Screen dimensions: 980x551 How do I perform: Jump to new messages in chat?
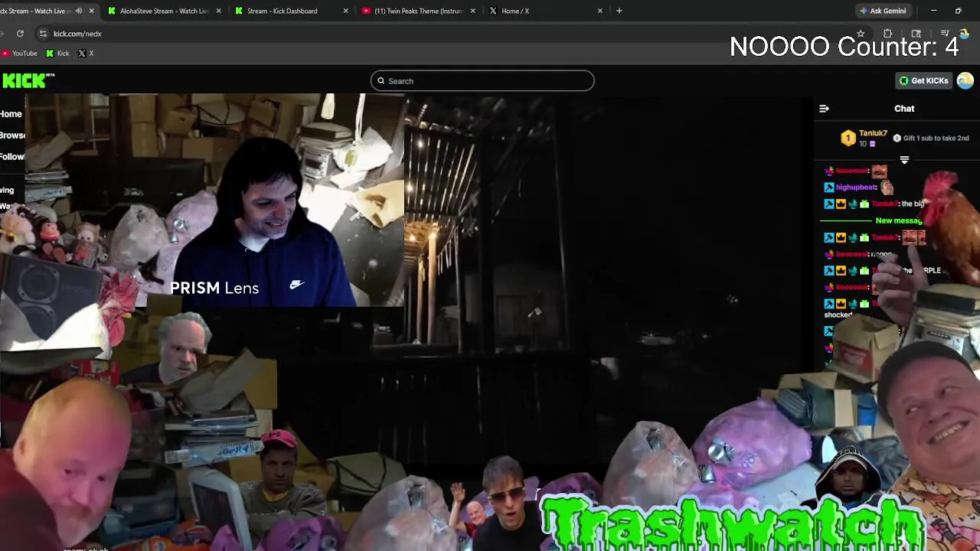pyautogui.click(x=898, y=220)
